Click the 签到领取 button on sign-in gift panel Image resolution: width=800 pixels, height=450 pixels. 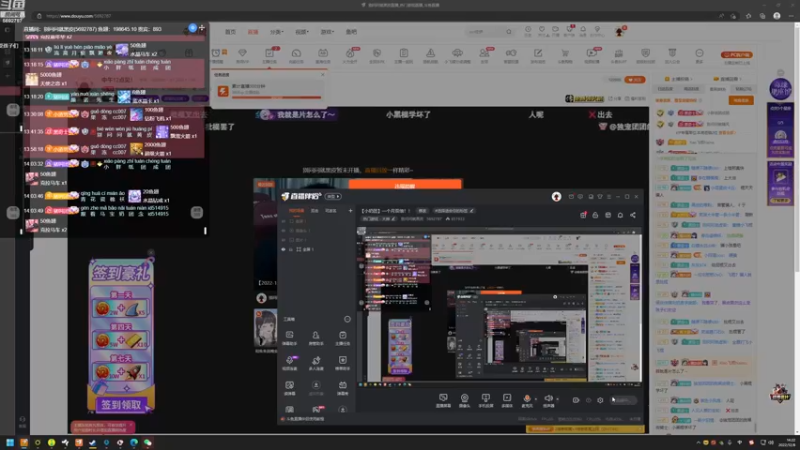(121, 405)
